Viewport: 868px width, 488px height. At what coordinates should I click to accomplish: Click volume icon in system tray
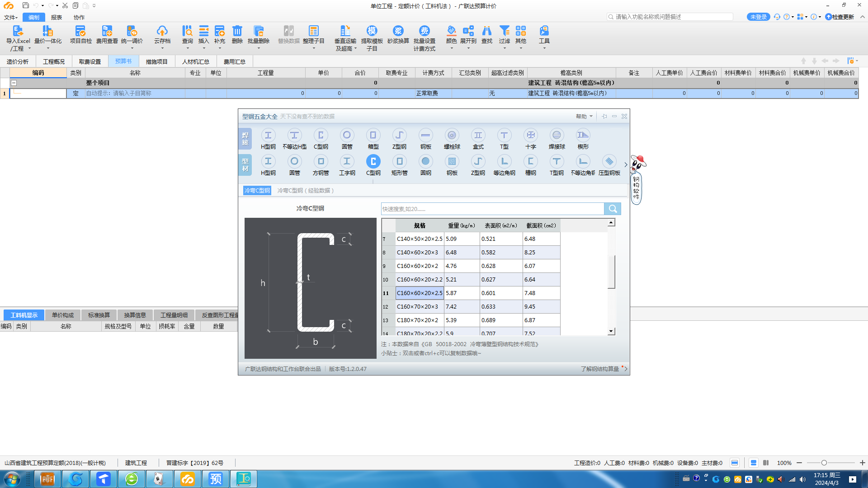point(802,479)
